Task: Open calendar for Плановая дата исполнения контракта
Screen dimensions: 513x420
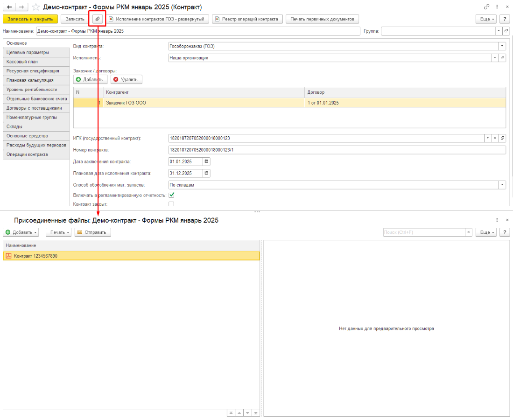Action: pos(207,173)
